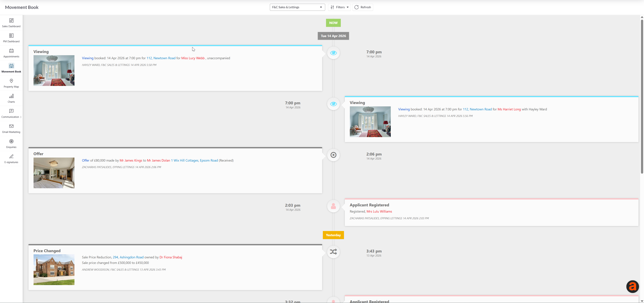Open Mrs Lulu Williams applicant link
This screenshot has width=644, height=303.
[x=379, y=212]
